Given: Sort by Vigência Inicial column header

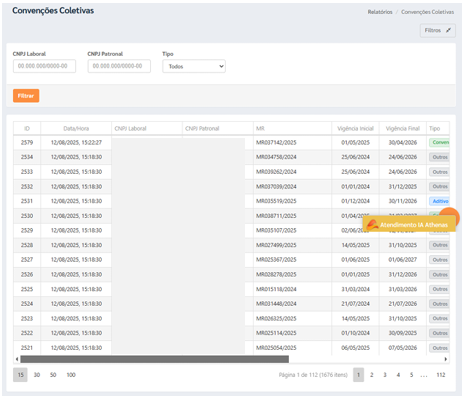Looking at the screenshot, I should 355,128.
